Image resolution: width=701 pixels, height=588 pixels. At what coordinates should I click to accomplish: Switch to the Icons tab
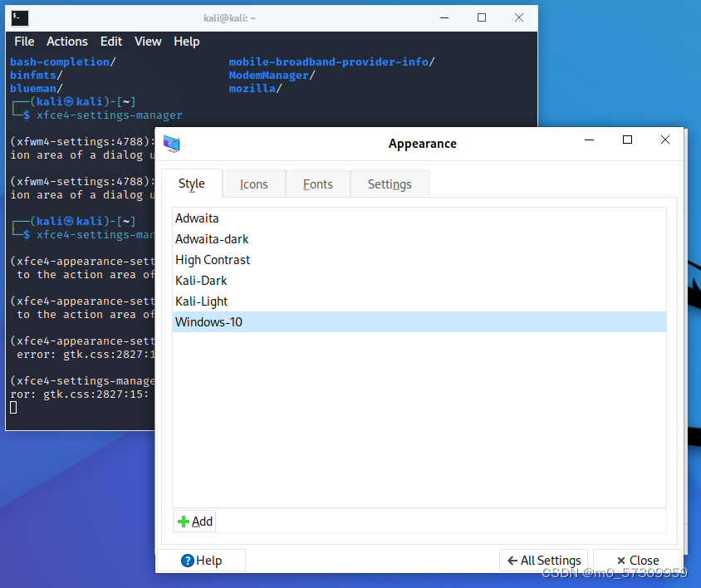coord(253,184)
